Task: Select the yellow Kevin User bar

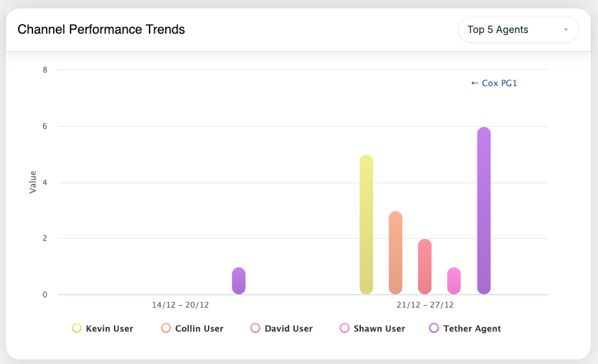Action: pos(366,225)
